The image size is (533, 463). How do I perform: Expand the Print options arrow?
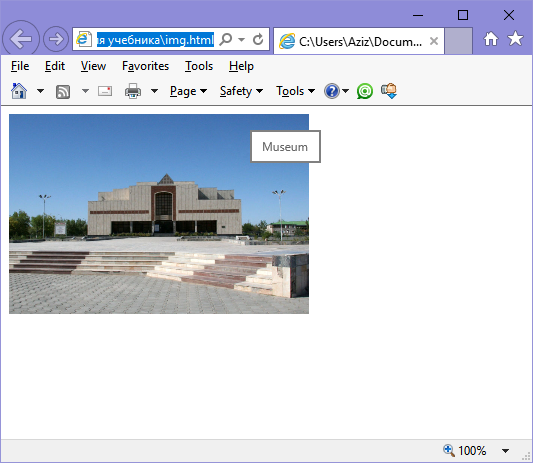154,91
